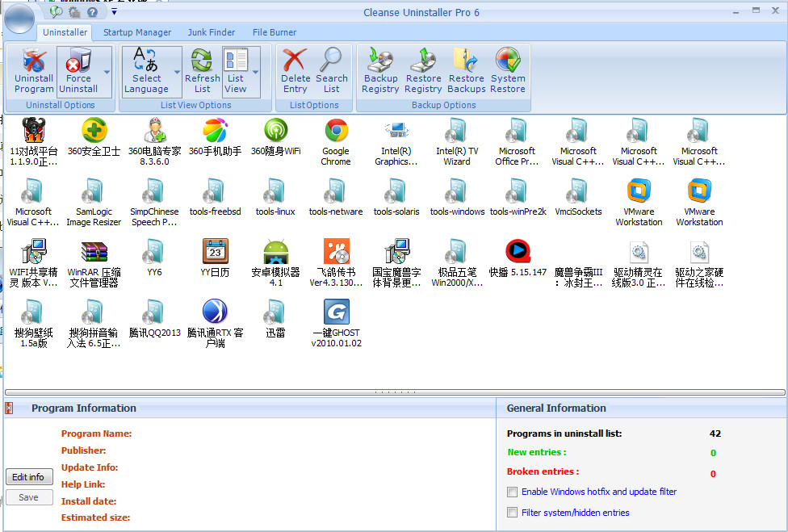Select the 360电脑专家 8.3.6.0 entry
The width and height of the screenshot is (788, 532).
pos(154,142)
